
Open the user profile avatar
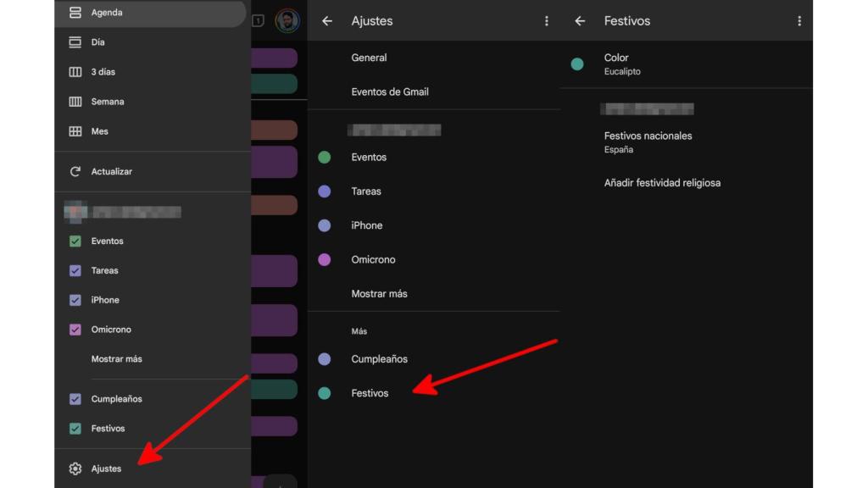coord(287,21)
